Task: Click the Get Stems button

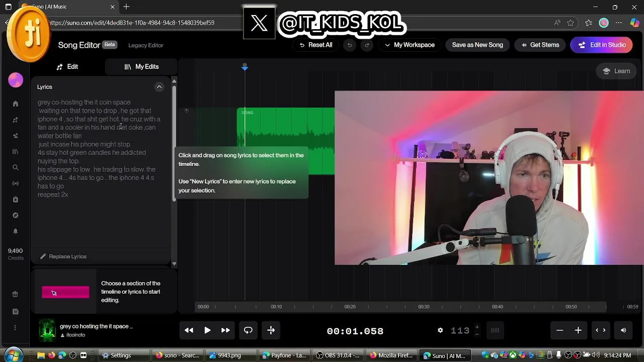Action: pos(540,45)
